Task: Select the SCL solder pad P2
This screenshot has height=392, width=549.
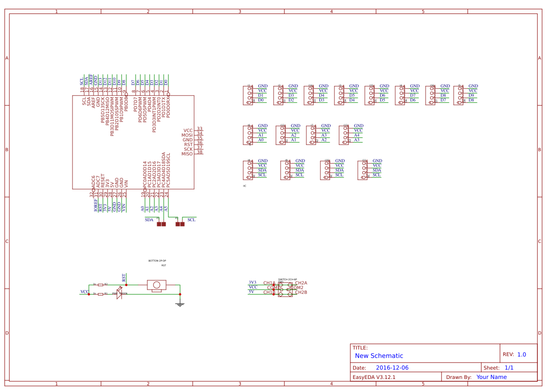Action: tap(180, 224)
